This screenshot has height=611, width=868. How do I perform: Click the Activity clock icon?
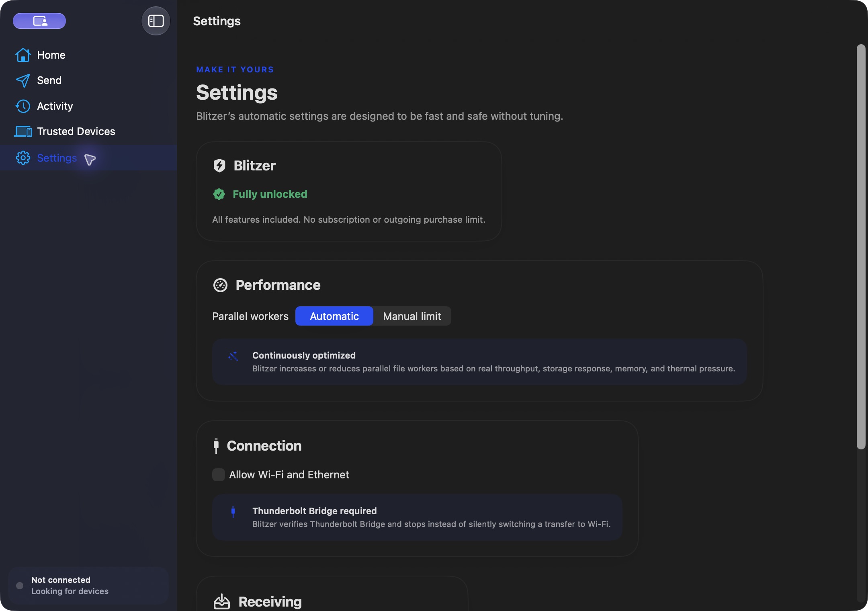pos(23,106)
